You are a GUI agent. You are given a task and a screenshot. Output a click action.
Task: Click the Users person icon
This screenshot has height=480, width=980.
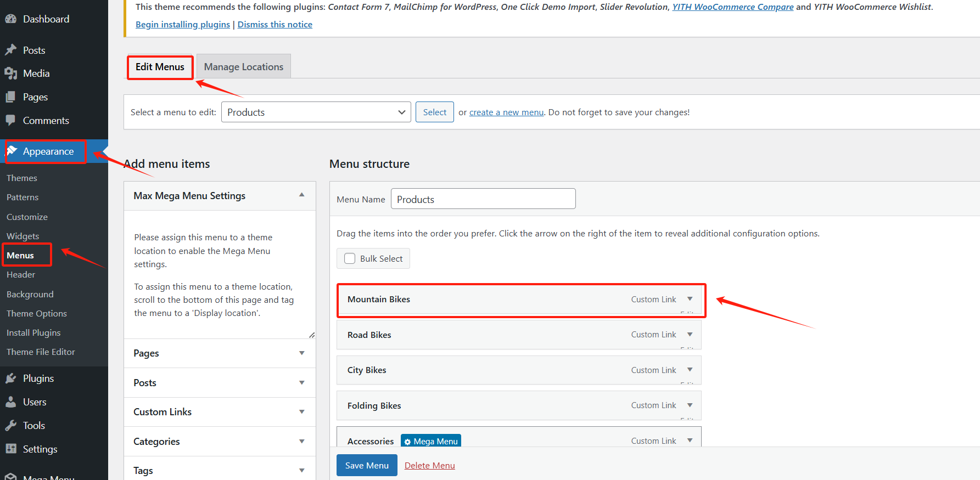11,402
